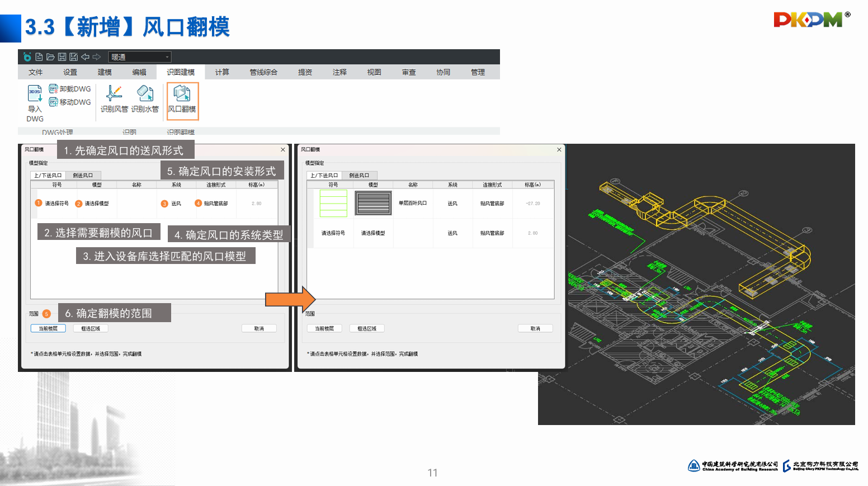The width and height of the screenshot is (868, 486).
Task: Select 侧送风口 tab in the filled-in dialog
Action: [x=359, y=176]
